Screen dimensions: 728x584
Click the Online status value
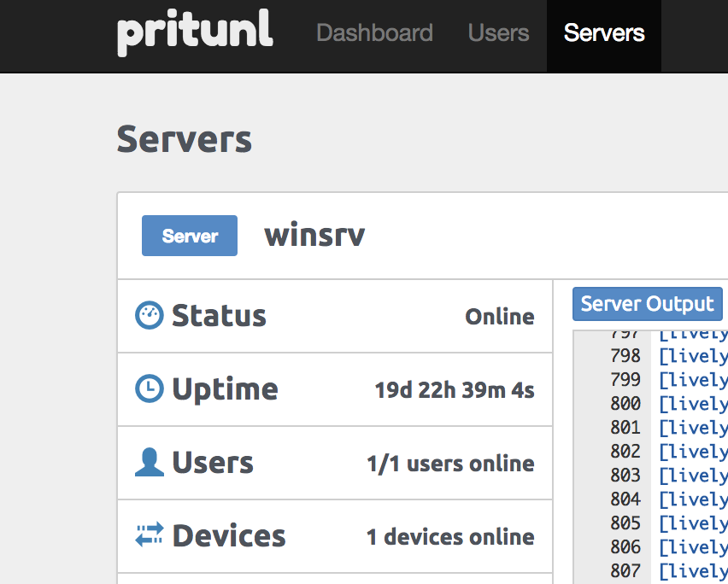[500, 317]
